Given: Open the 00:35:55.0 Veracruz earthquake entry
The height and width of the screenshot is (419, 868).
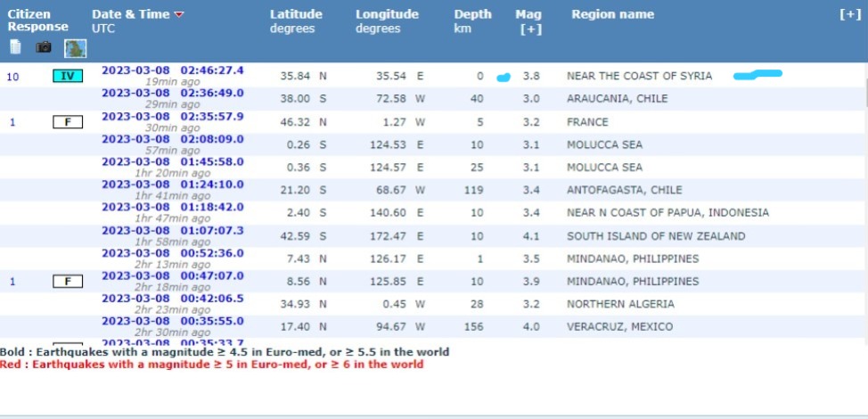Looking at the screenshot, I should (x=172, y=321).
